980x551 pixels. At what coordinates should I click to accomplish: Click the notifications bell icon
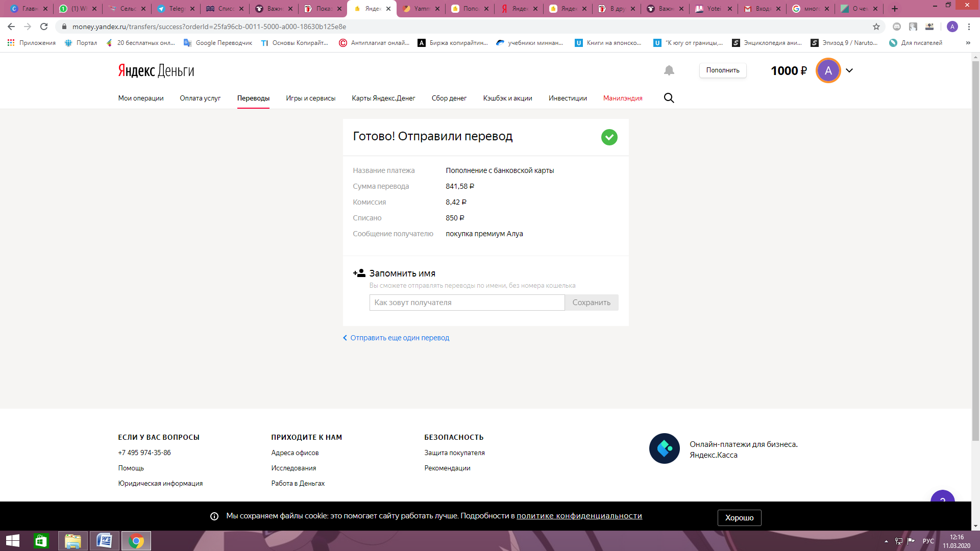[x=669, y=70]
